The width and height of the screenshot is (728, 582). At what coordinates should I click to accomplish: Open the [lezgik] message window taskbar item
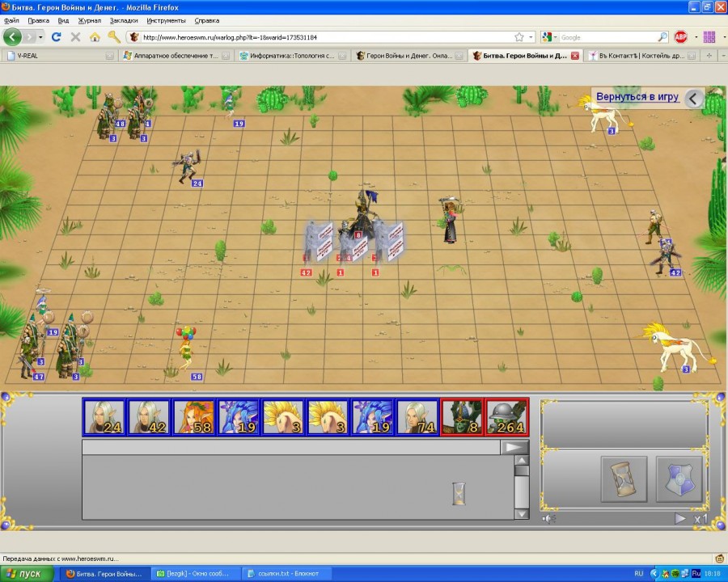(x=197, y=574)
